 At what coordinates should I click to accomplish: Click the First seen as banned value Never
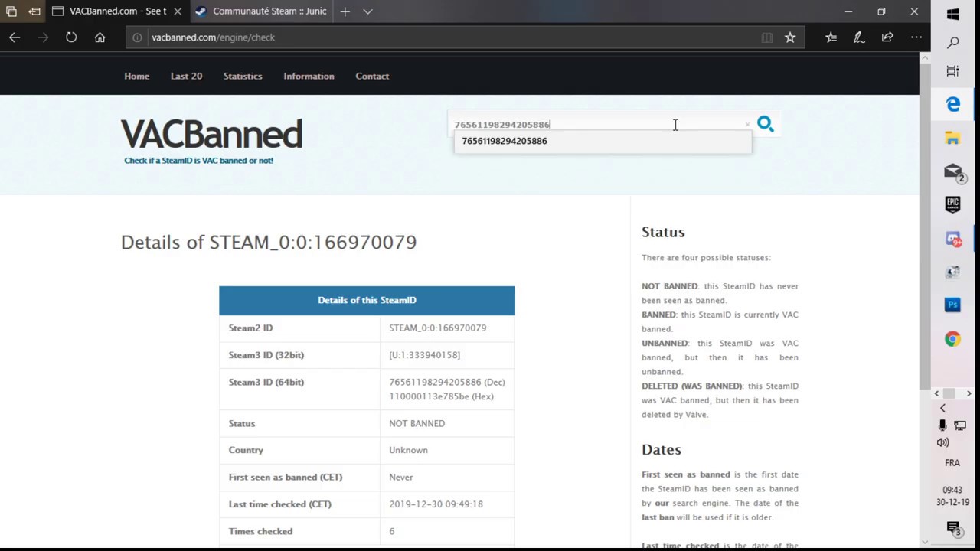(x=401, y=477)
